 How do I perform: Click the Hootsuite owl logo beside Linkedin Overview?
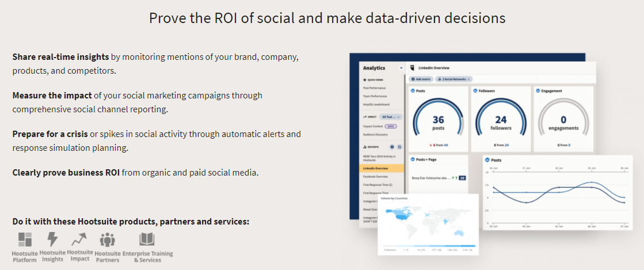pyautogui.click(x=413, y=68)
